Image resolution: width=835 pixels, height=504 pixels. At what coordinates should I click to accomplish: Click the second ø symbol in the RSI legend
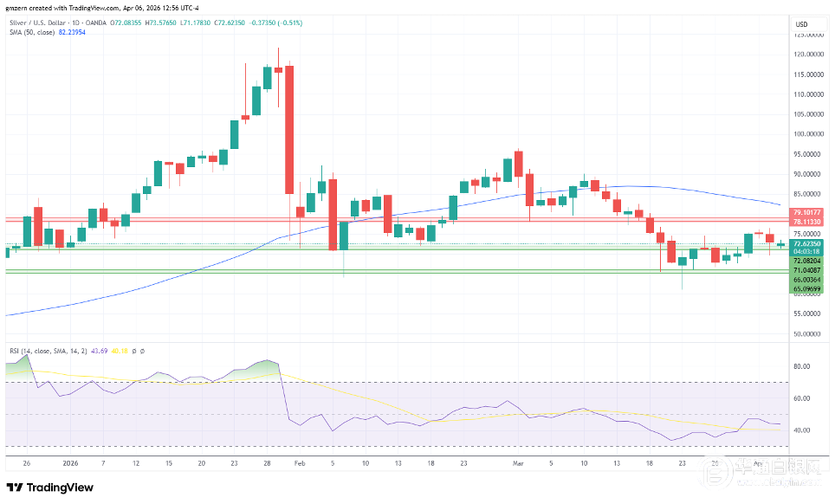(143, 351)
